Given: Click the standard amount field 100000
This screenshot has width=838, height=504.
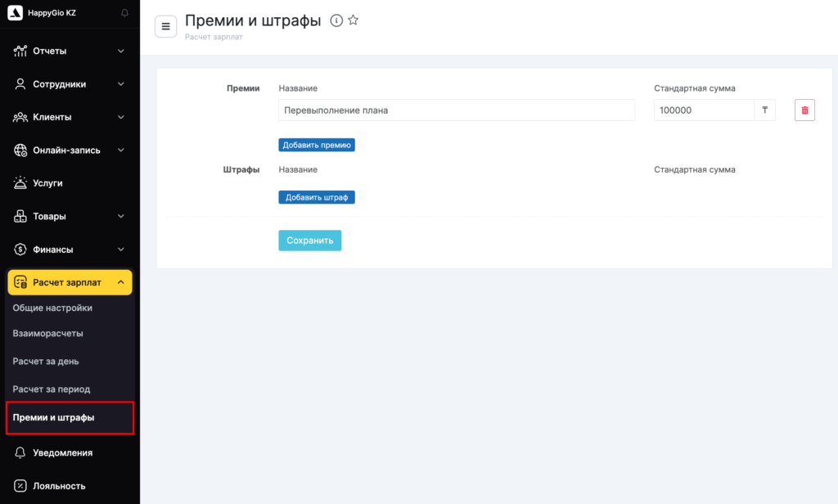Looking at the screenshot, I should point(703,110).
